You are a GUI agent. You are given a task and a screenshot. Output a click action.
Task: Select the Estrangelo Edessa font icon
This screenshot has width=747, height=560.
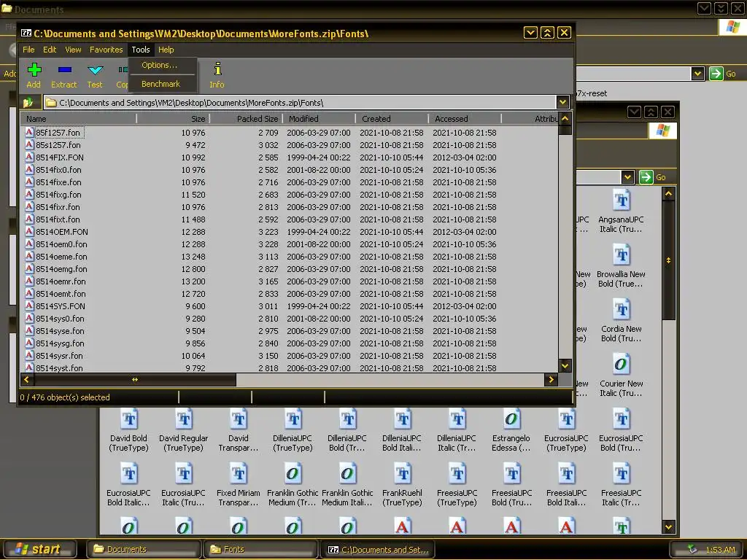click(511, 419)
